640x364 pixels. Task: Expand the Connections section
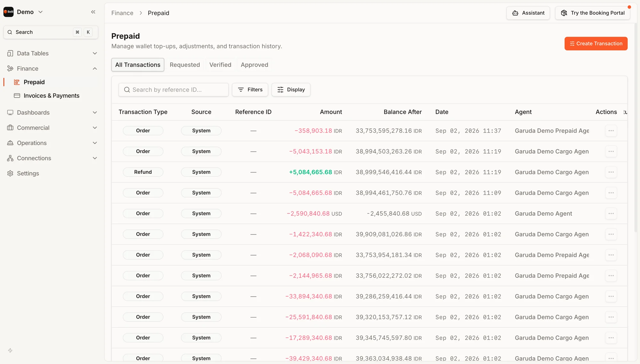[x=52, y=158]
